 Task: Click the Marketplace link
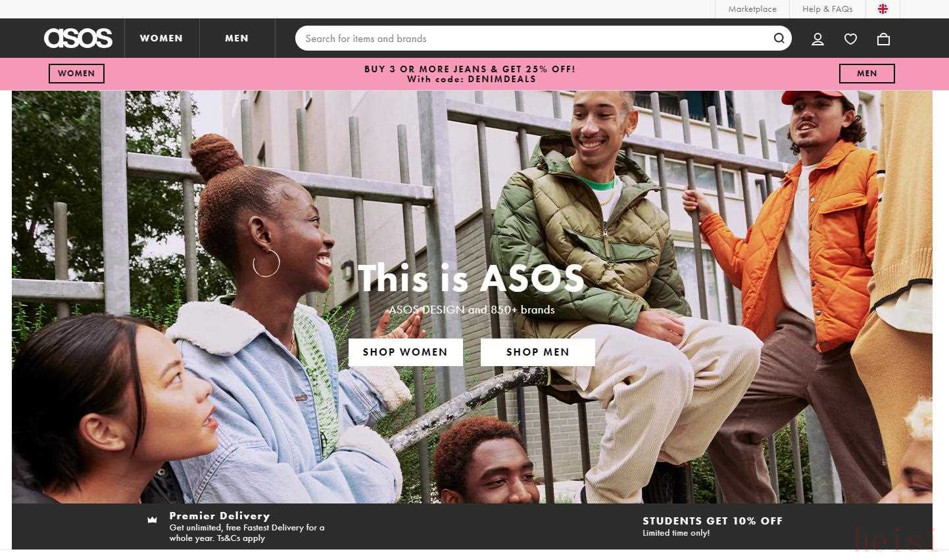752,9
